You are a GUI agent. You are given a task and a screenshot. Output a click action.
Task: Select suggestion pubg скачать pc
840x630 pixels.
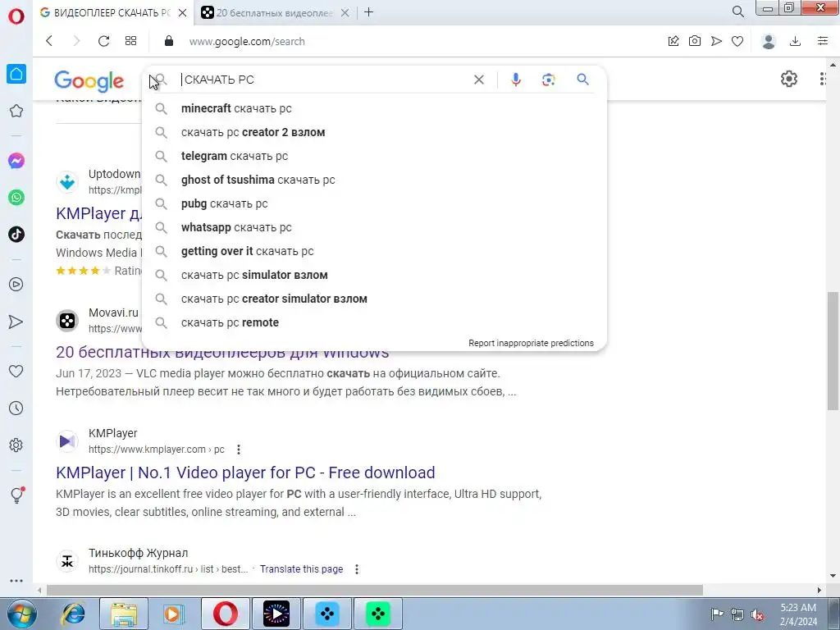tap(374, 203)
